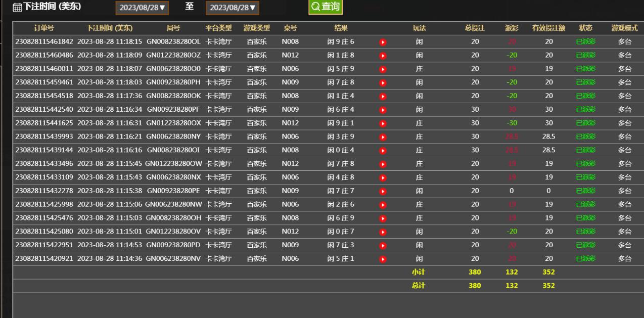644x318 pixels.
Task: Play video replay for order 230828115432278
Action: click(383, 191)
